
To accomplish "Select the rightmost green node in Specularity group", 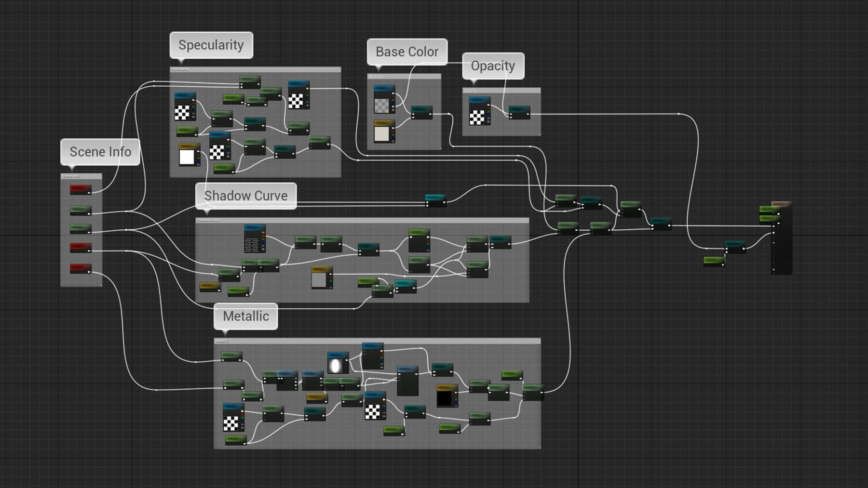I will [x=320, y=143].
